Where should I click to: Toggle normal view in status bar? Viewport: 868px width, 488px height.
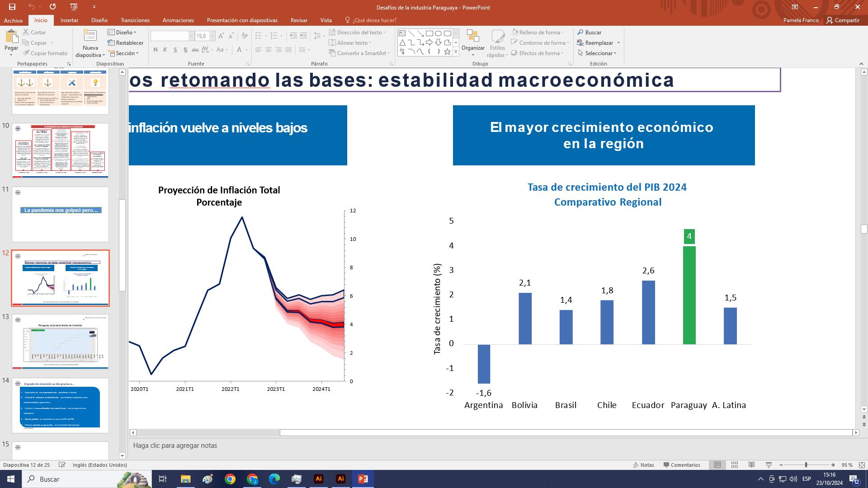tap(717, 465)
